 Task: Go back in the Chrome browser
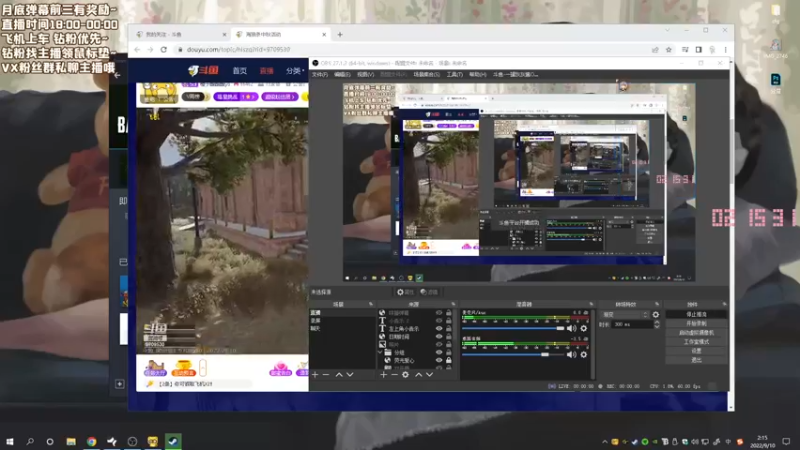click(x=137, y=49)
